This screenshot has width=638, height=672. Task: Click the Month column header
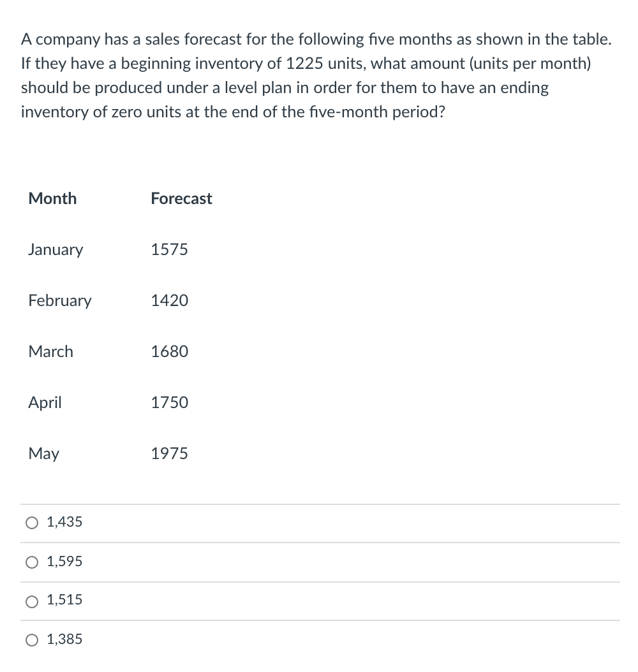coord(52,198)
